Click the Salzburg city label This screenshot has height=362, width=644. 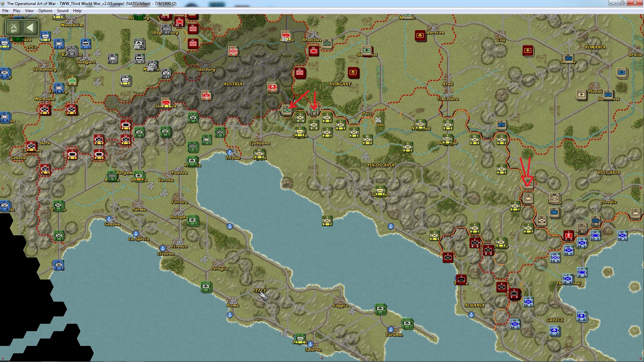click(x=206, y=69)
